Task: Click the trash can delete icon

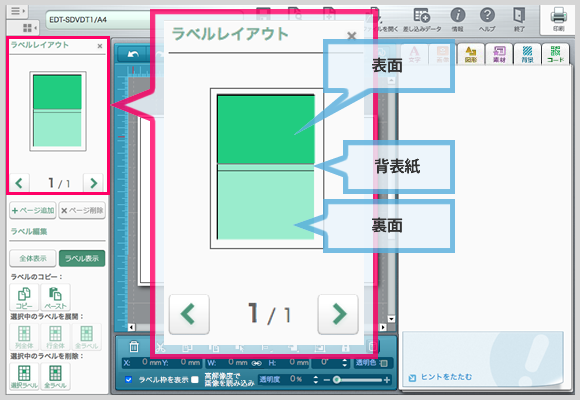Action: click(x=134, y=347)
